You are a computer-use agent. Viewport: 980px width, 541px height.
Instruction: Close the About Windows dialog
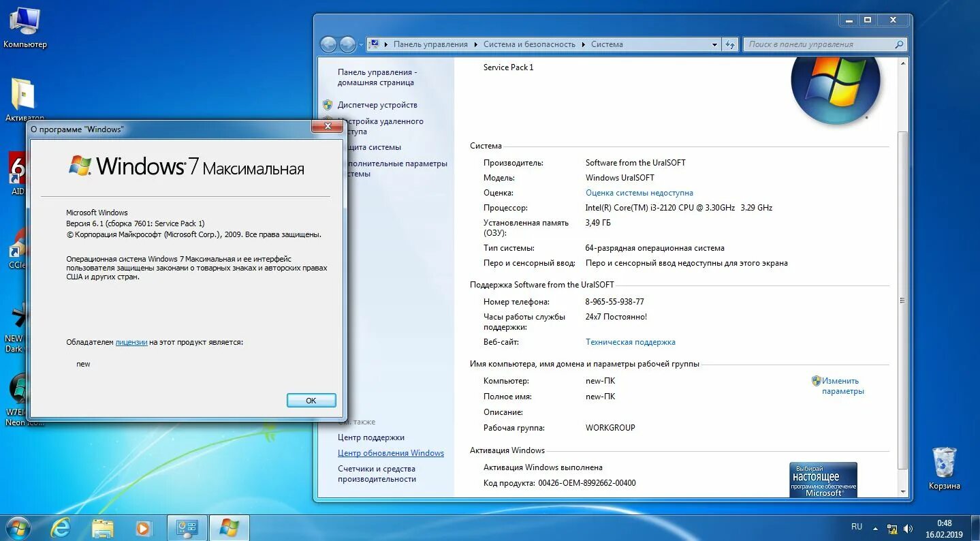point(327,127)
